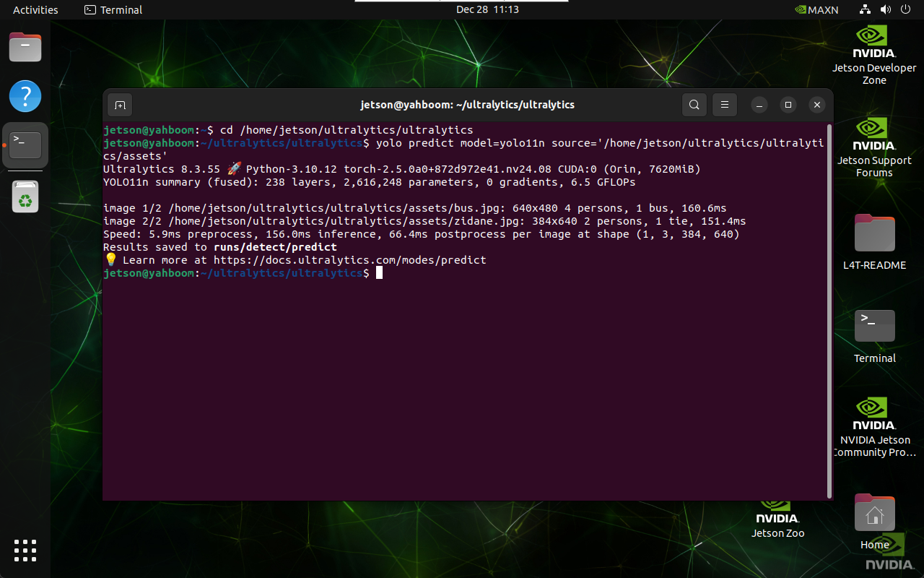Open the Files app in dock
The height and width of the screenshot is (578, 924).
pyautogui.click(x=25, y=48)
